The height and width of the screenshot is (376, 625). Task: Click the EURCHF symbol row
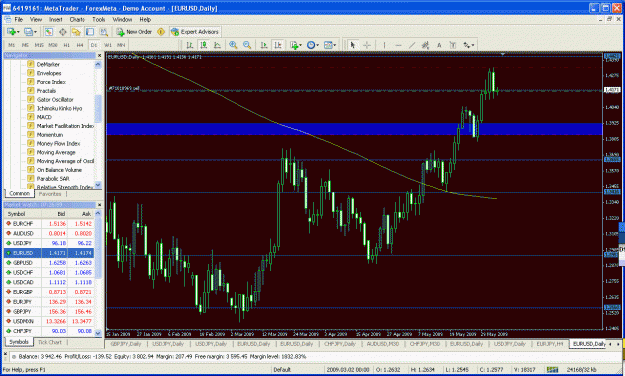(x=49, y=223)
